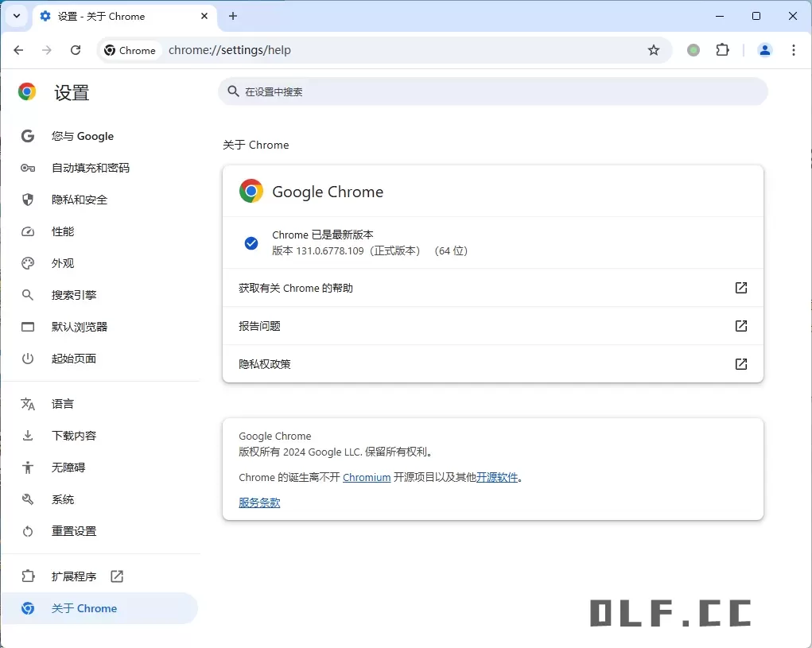Open 扩展程序 from the sidebar
This screenshot has width=812, height=648.
[x=76, y=576]
